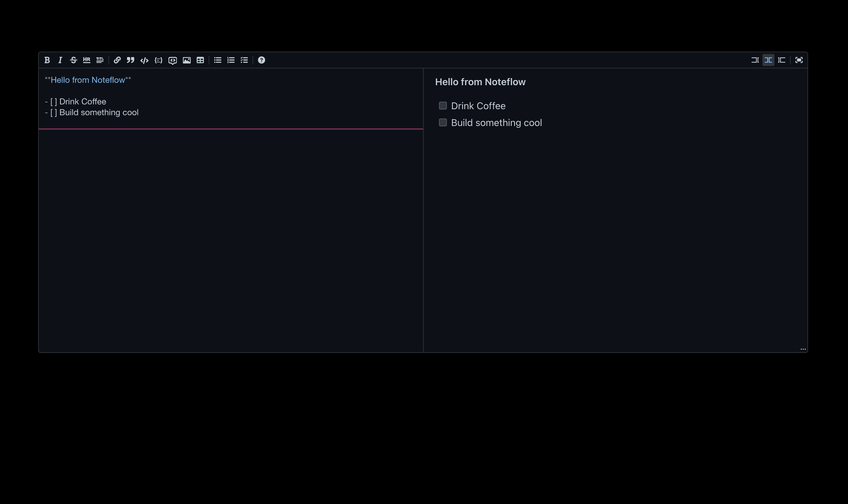Click the unordered list toolbar icon
This screenshot has height=504, width=848.
(217, 60)
